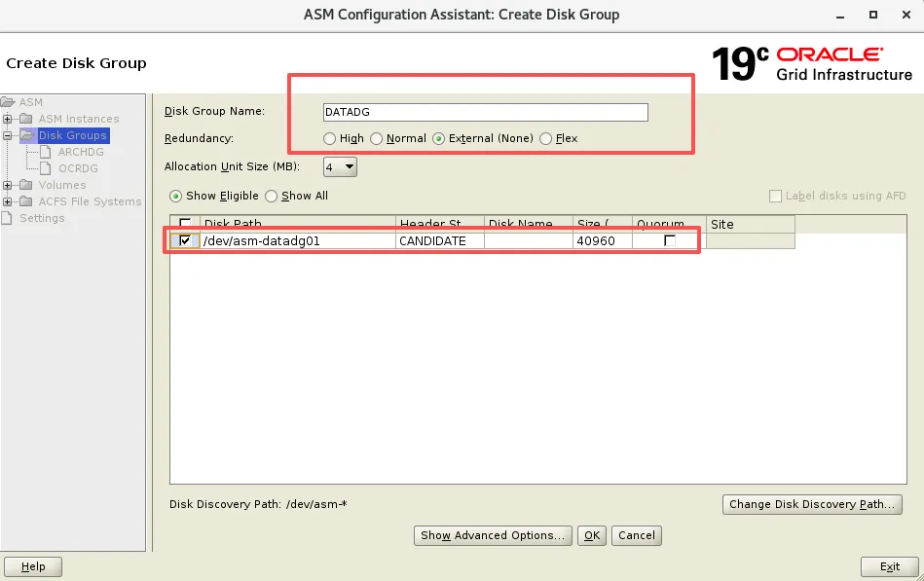Viewport: 924px width, 581px height.
Task: Expand the ASM Instances tree node
Action: tap(7, 119)
